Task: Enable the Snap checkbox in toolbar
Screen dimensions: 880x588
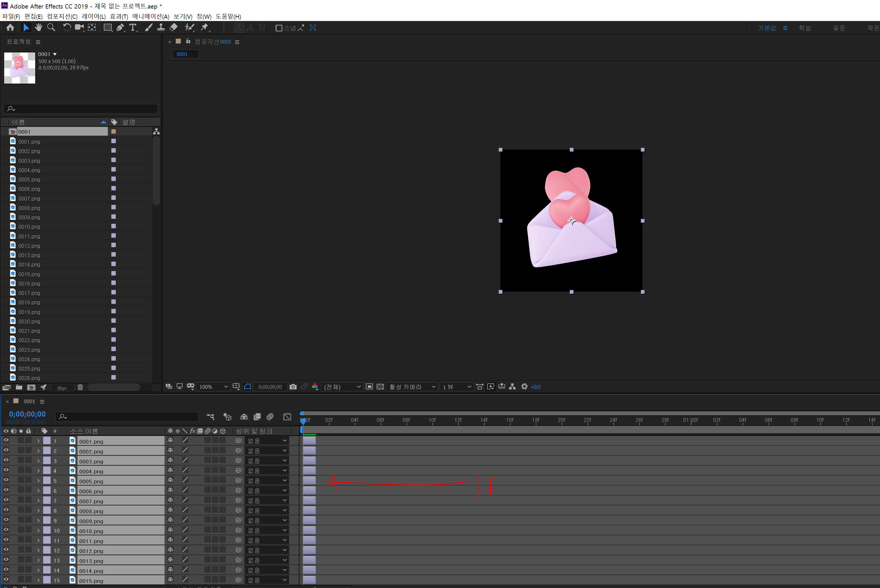Action: tap(279, 28)
